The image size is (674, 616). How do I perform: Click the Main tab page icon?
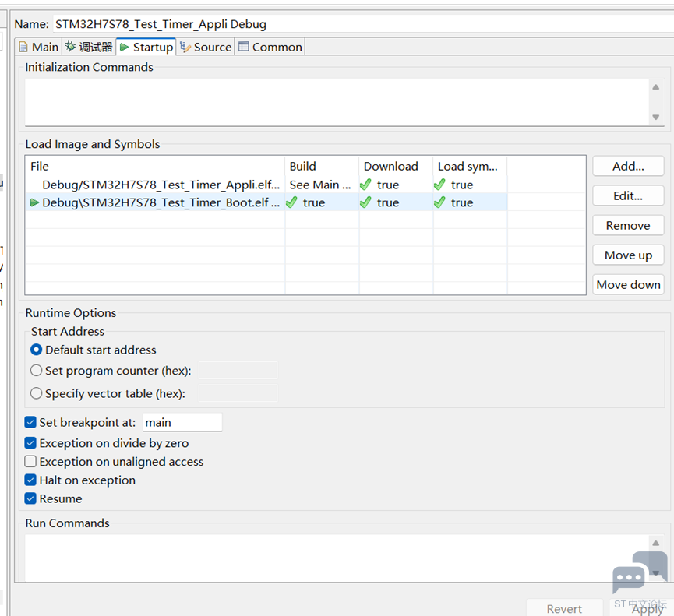tap(23, 47)
